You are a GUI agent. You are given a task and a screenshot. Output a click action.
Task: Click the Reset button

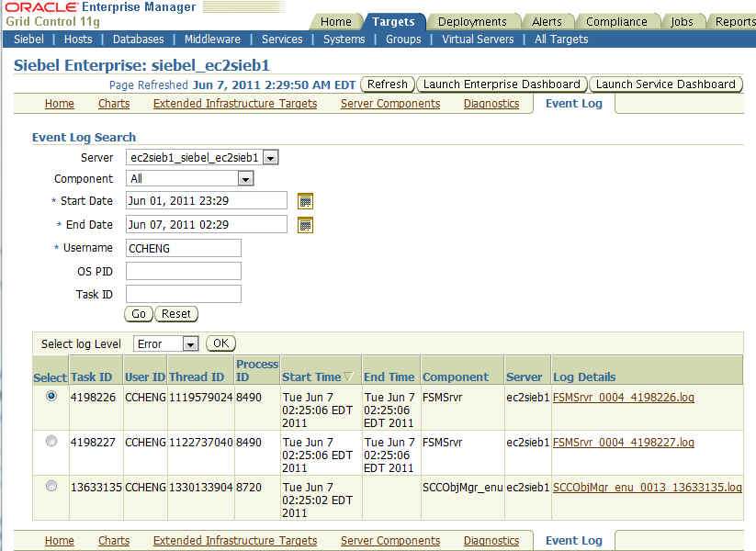176,314
